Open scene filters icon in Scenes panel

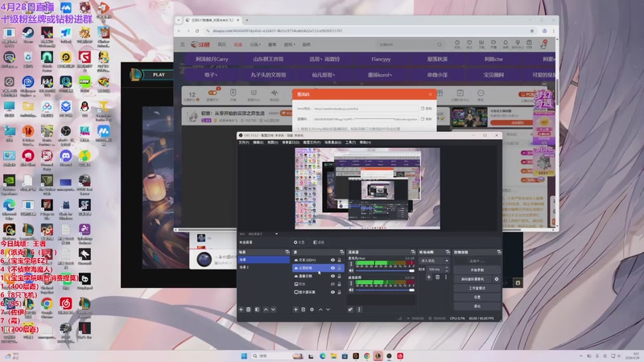257,310
